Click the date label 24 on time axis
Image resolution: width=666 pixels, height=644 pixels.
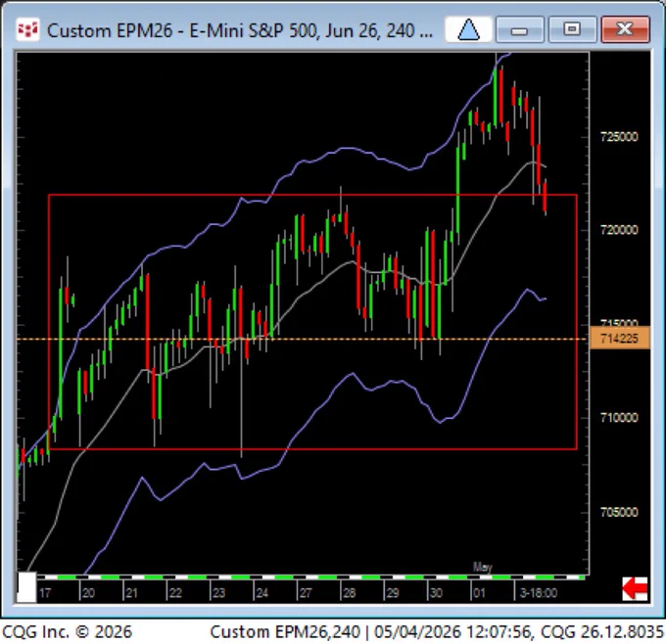click(x=262, y=593)
